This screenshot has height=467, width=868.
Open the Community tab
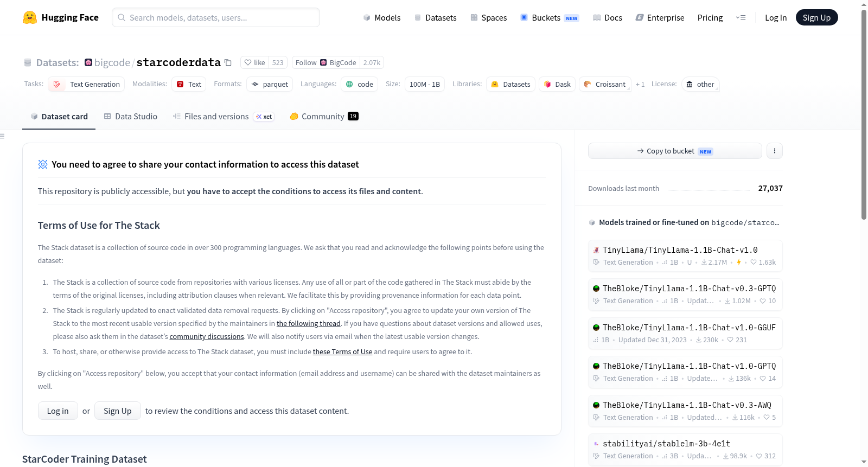click(x=324, y=116)
